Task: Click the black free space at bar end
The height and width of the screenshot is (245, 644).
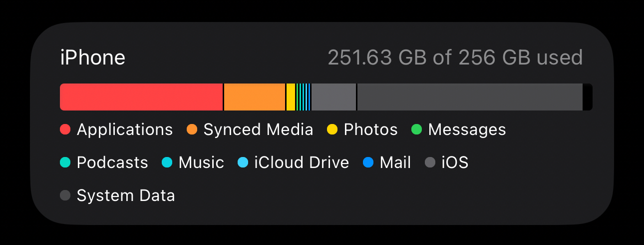Action: [x=587, y=97]
